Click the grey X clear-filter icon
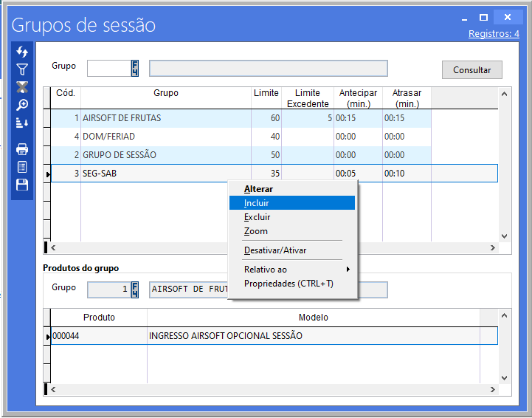 coord(22,87)
